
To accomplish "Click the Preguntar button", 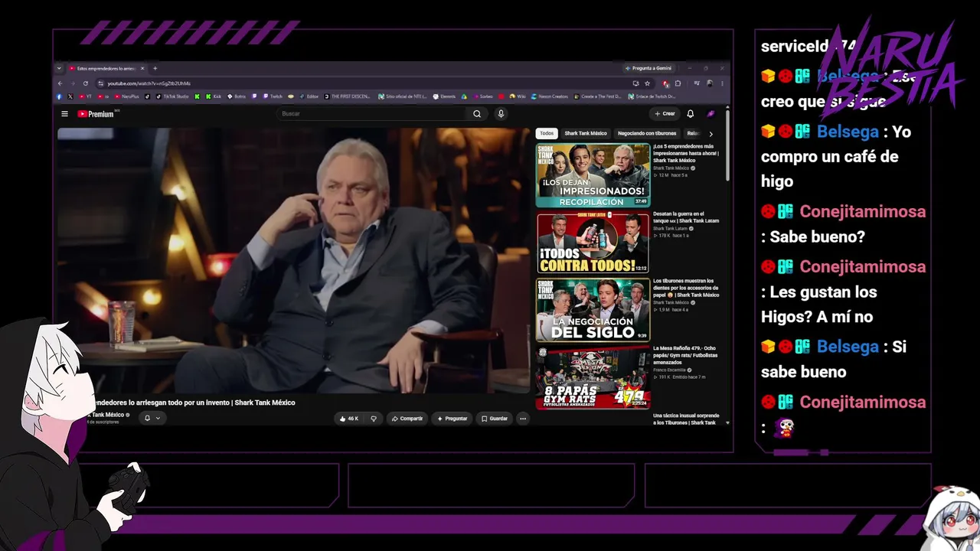I will pyautogui.click(x=452, y=419).
